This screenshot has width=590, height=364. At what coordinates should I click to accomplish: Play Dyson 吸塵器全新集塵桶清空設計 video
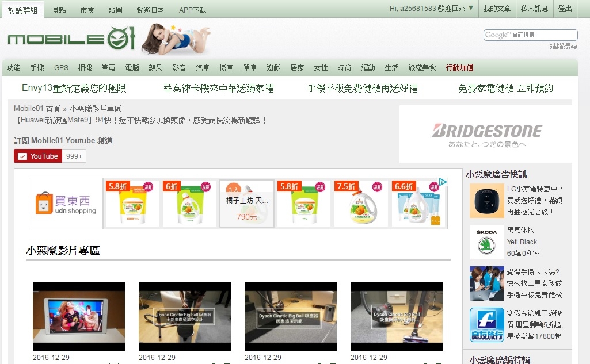[185, 317]
